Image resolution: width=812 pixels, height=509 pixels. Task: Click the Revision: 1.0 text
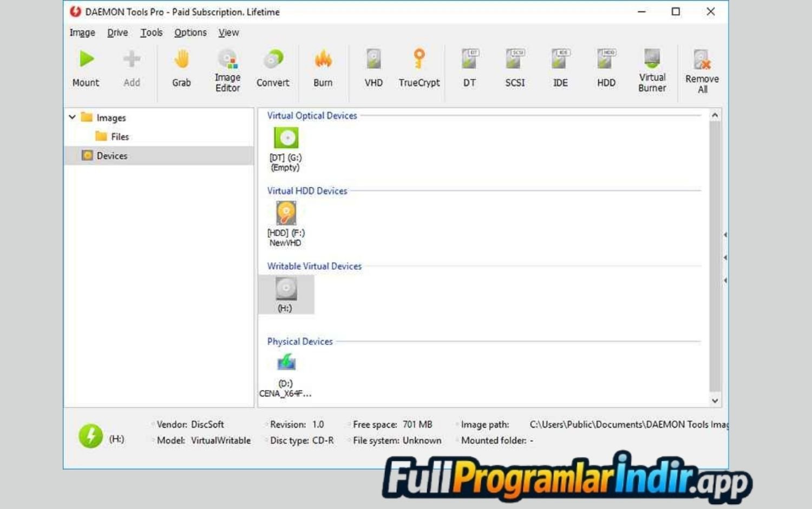click(x=297, y=425)
